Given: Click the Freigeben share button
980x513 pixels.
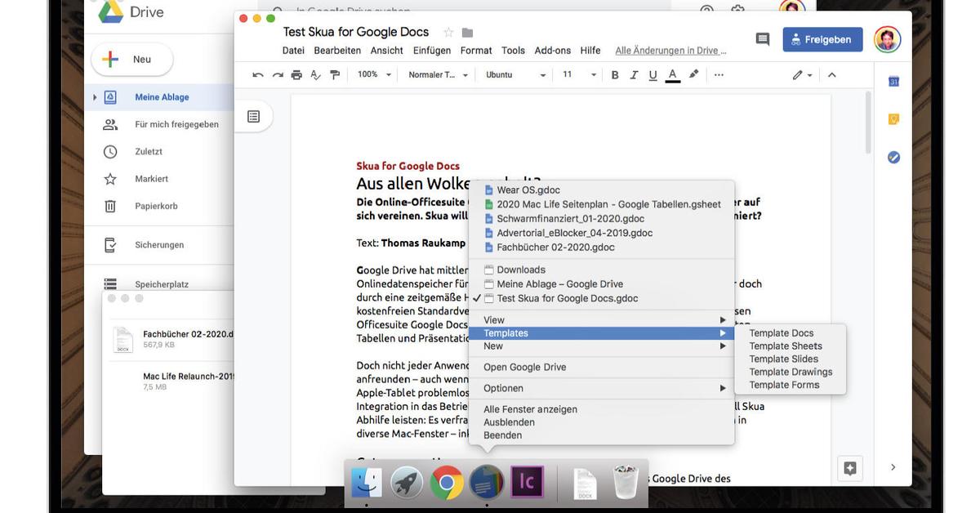Looking at the screenshot, I should (822, 39).
